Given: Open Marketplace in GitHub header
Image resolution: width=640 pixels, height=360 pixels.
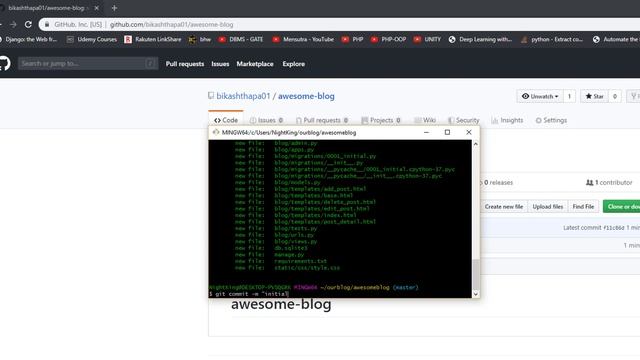Looking at the screenshot, I should 255,64.
